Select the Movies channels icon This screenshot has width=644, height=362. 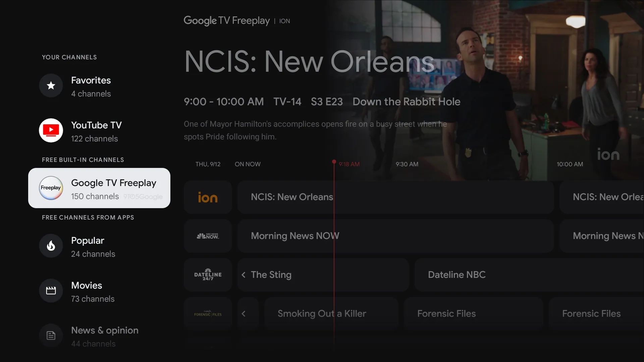point(51,290)
